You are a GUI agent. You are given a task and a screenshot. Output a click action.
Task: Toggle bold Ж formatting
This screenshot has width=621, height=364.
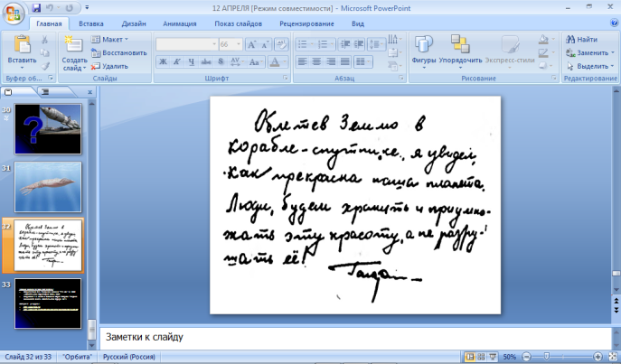(163, 61)
